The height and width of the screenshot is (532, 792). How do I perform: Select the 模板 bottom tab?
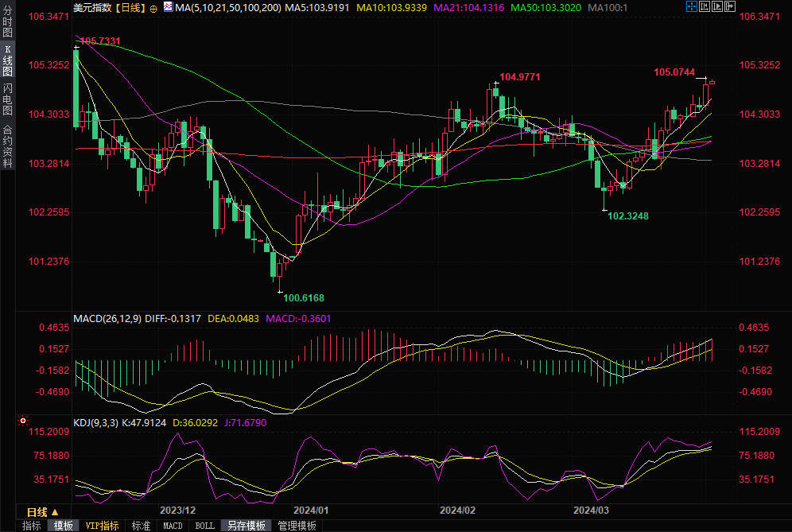[64, 526]
